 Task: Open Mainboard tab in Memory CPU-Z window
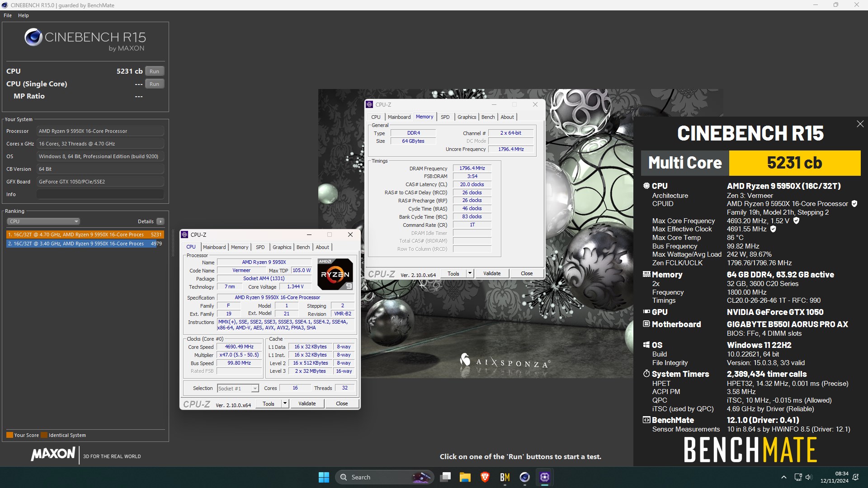coord(399,117)
